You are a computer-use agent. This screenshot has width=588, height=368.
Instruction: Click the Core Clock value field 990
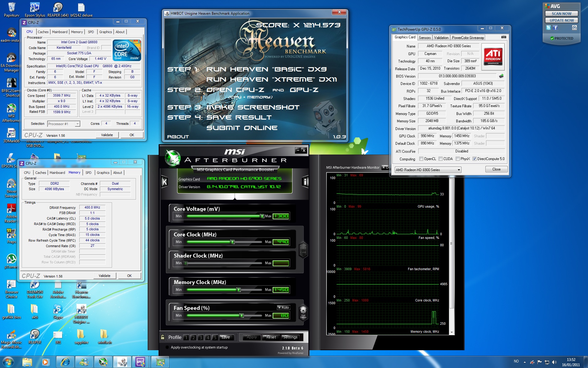[281, 242]
